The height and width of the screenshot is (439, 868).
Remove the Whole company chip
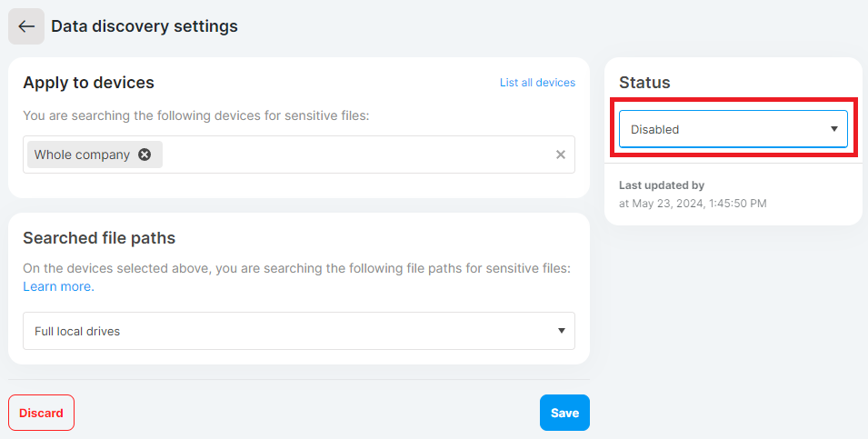(x=145, y=155)
